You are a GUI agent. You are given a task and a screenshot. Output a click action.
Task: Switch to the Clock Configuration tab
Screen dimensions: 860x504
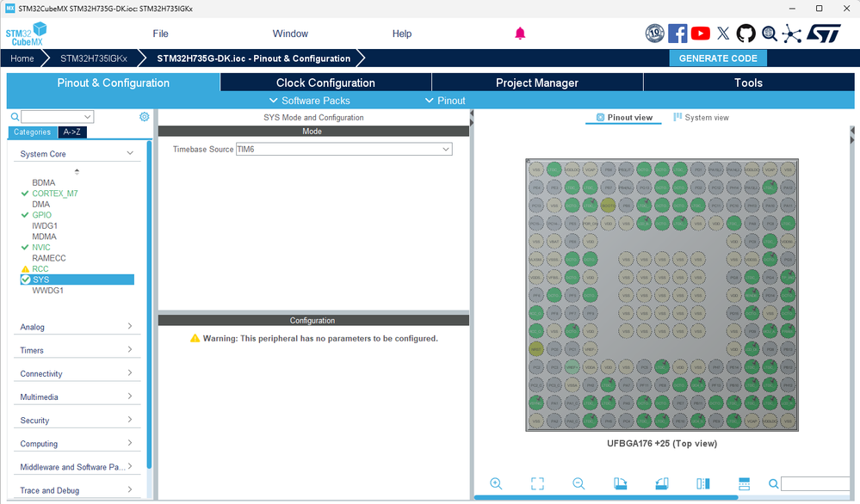325,83
